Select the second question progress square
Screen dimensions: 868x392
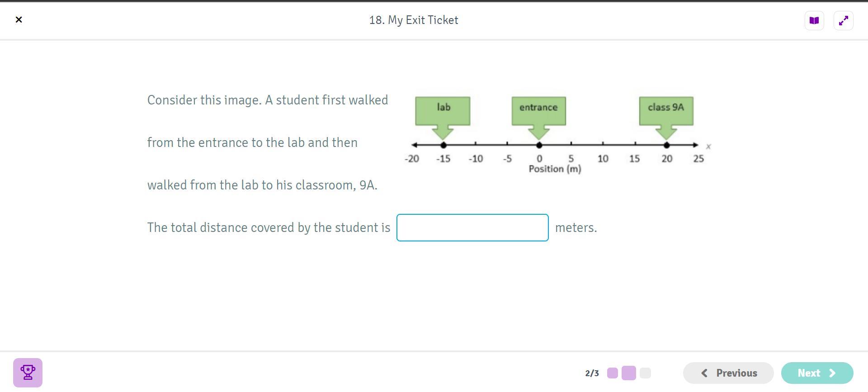[x=629, y=373]
